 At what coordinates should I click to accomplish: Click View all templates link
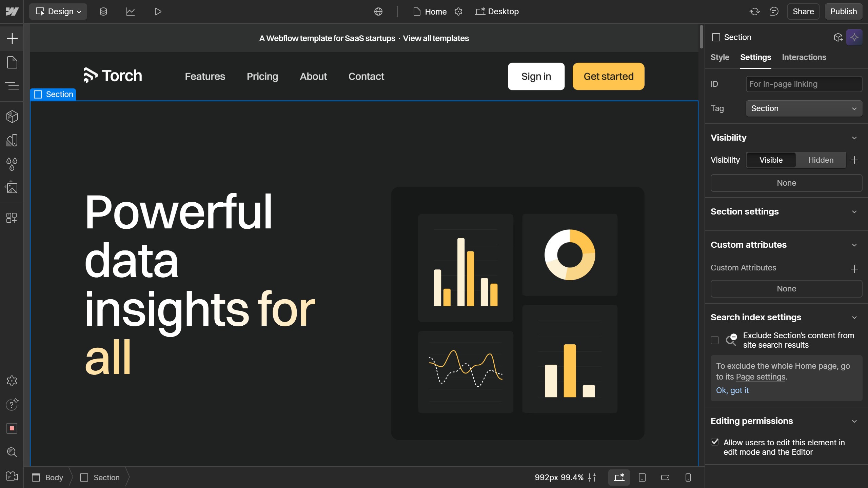pos(436,38)
